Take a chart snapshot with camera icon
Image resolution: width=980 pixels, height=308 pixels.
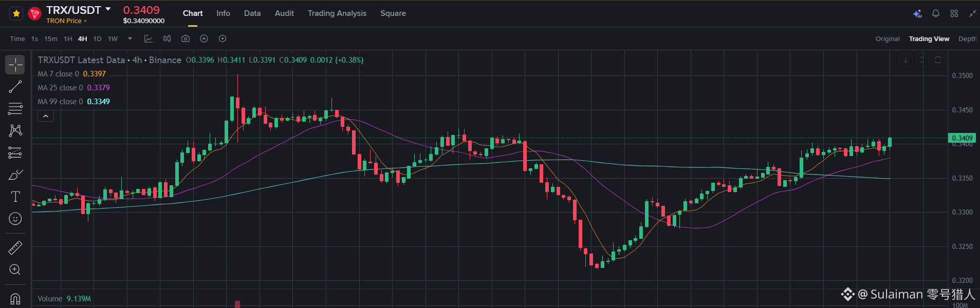186,38
